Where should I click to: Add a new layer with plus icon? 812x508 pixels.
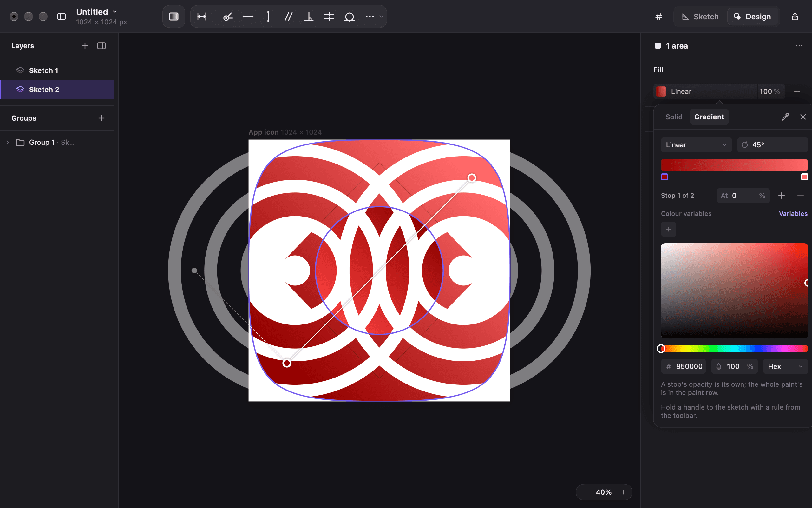(85, 46)
